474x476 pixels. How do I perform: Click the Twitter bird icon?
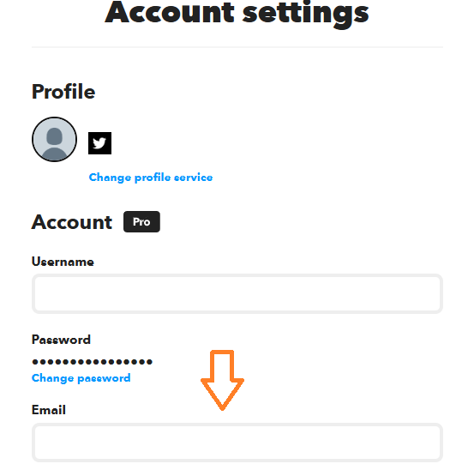point(99,143)
